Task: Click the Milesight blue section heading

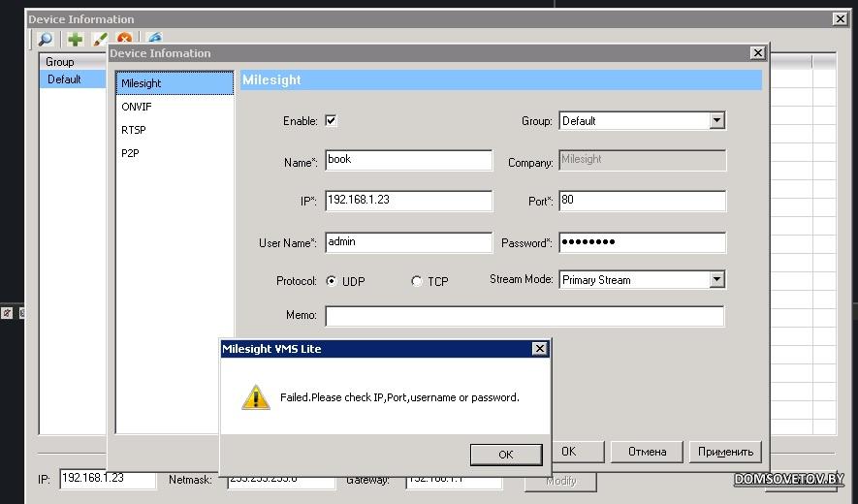Action: (x=500, y=79)
